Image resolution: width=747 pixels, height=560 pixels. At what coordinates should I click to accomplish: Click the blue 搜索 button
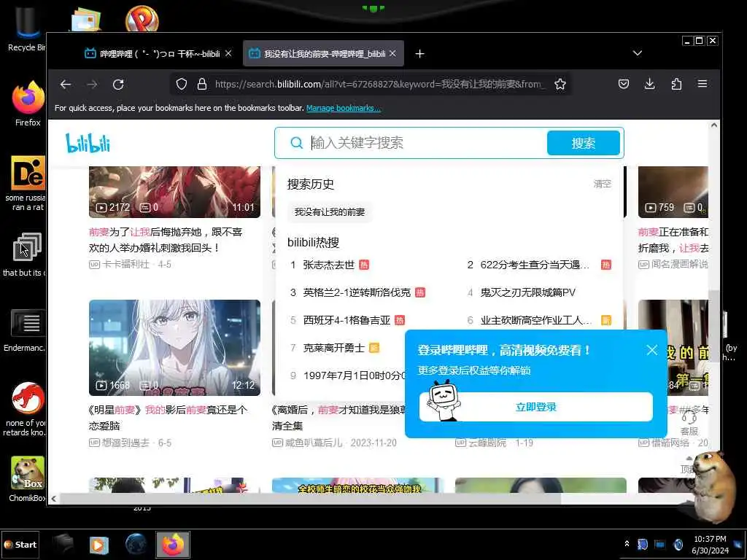point(583,143)
